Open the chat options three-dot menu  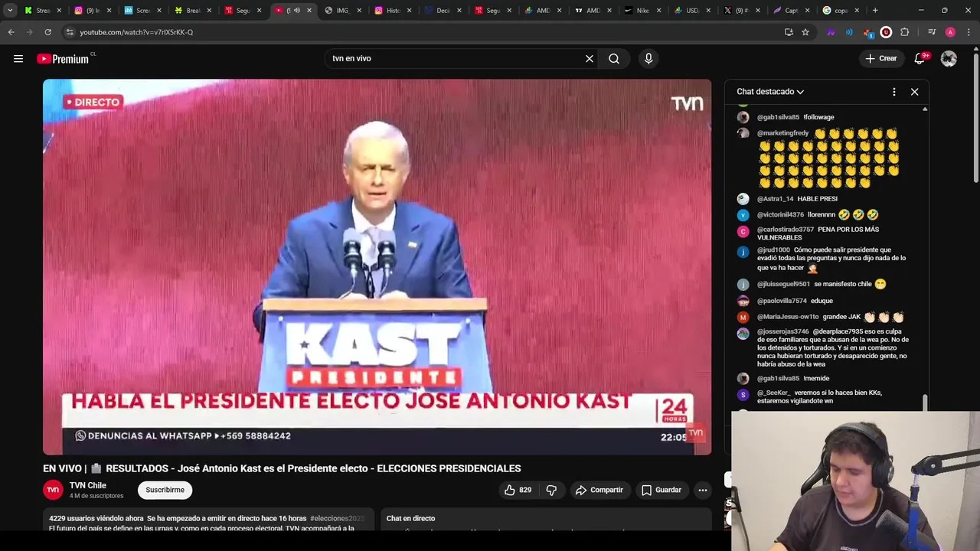click(893, 92)
